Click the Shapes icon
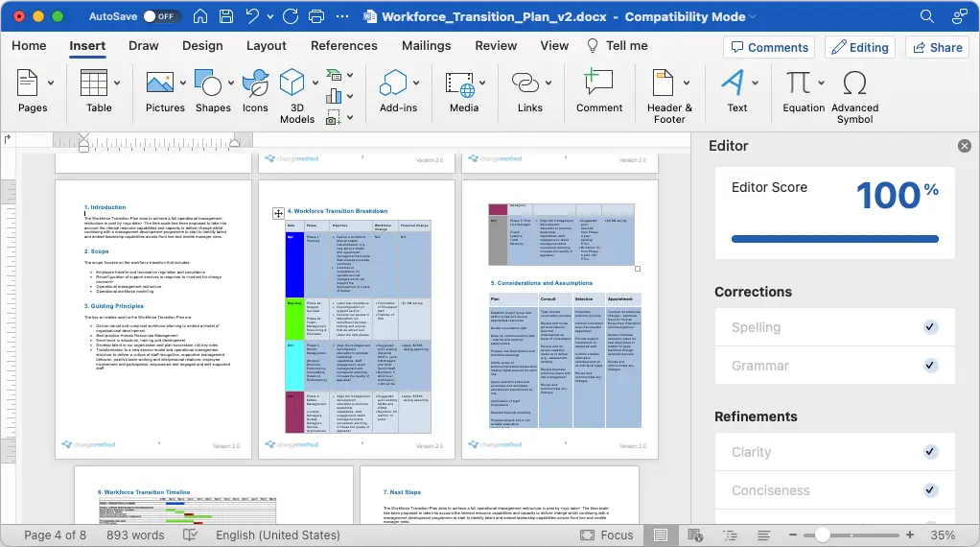The image size is (980, 547). [208, 83]
